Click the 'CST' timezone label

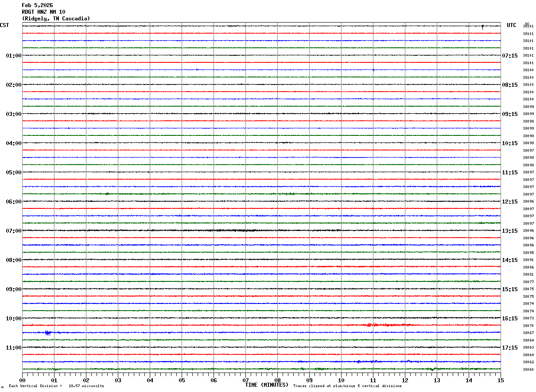tap(4, 25)
